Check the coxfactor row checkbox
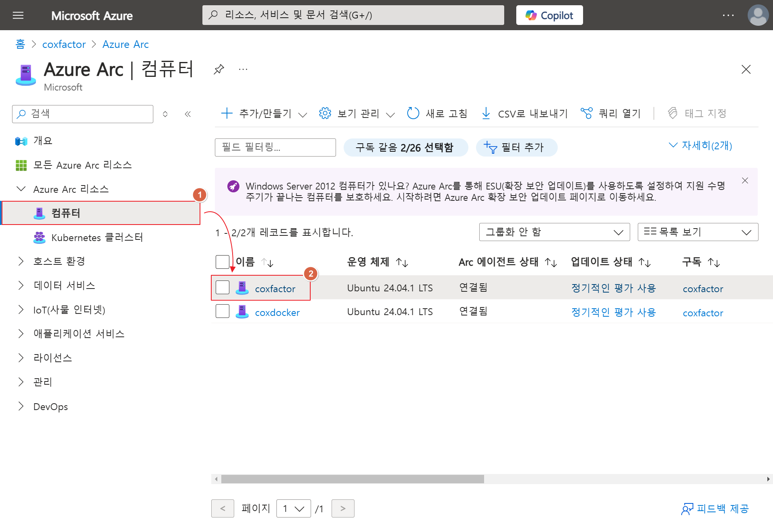The image size is (773, 532). click(x=223, y=288)
